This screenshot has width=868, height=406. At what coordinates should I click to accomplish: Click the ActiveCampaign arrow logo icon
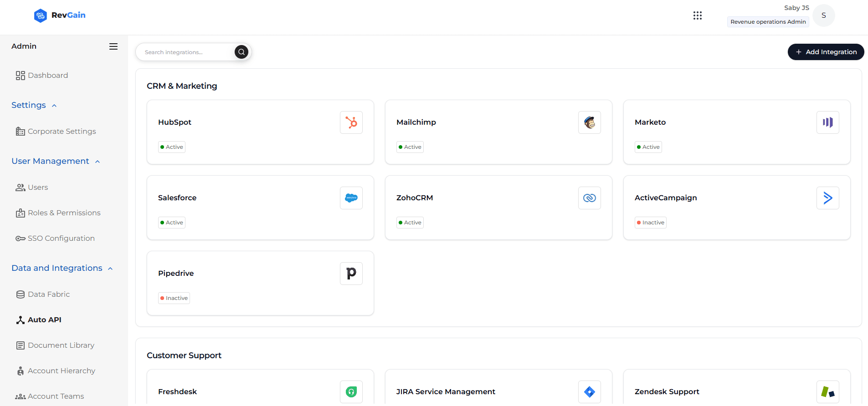(827, 198)
